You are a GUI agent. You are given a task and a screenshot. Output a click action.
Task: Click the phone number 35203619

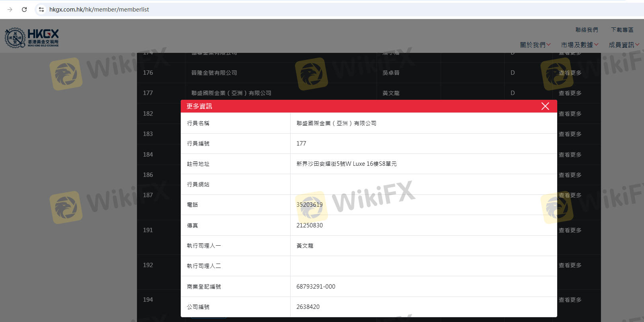coord(309,205)
